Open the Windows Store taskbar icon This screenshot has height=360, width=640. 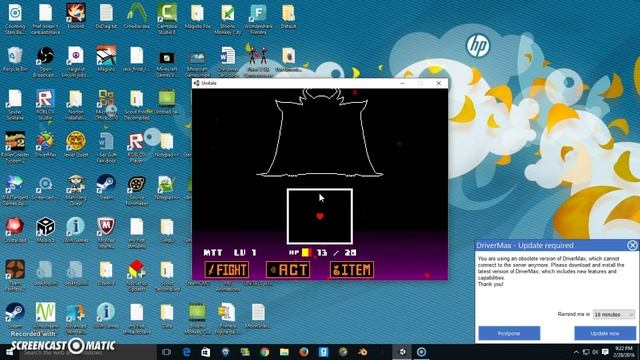tap(206, 352)
